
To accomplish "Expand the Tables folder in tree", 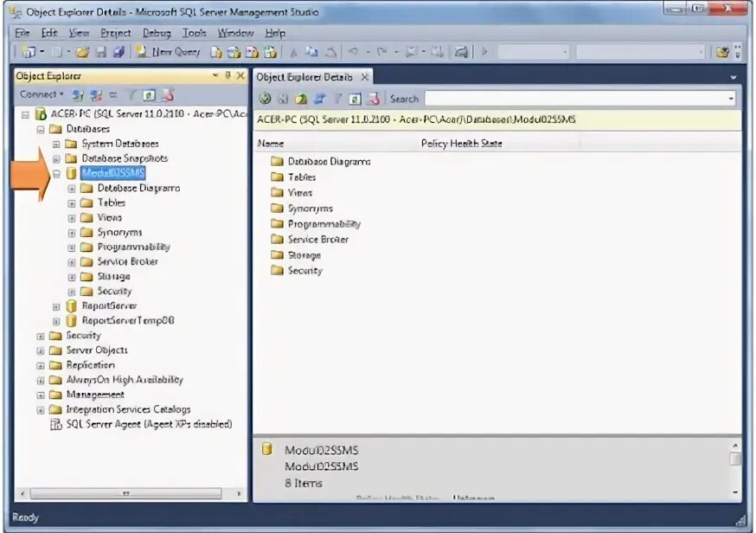I will pos(72,203).
